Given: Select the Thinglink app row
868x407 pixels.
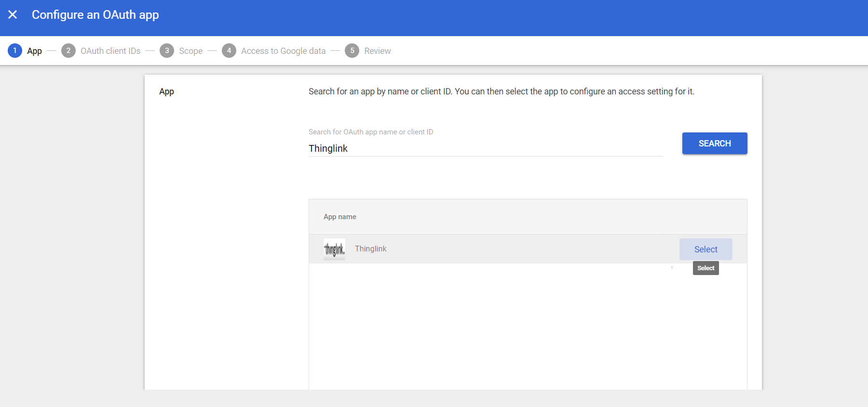Looking at the screenshot, I should coord(482,249).
